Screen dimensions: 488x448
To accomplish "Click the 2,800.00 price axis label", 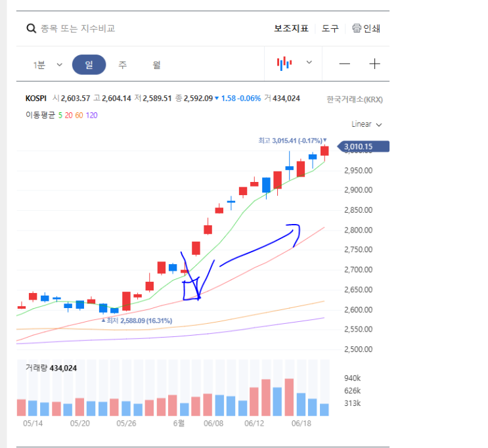I will (358, 230).
